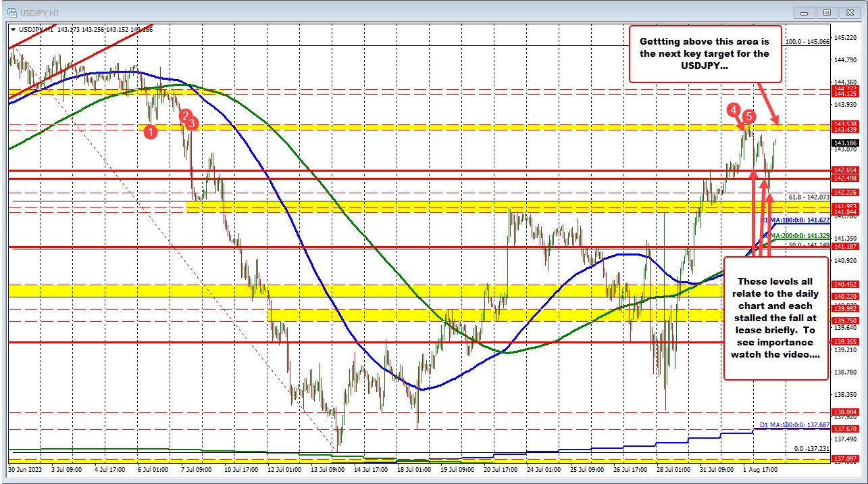Select the D1 MA:100 label at 141.622
The width and height of the screenshot is (868, 484).
[794, 220]
